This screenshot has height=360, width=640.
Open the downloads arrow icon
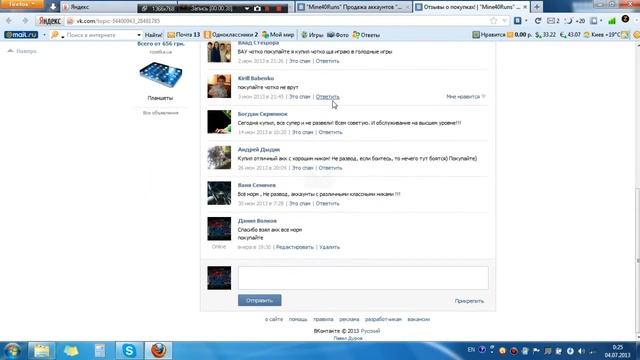53,7
